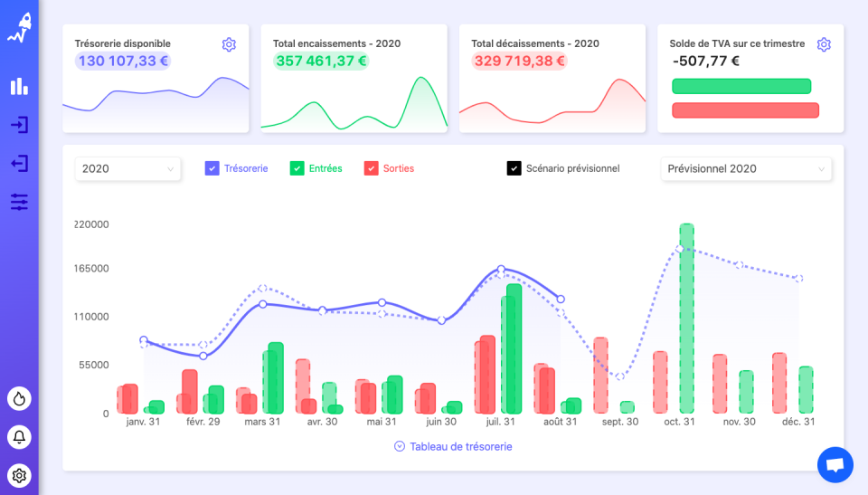Click the 130 107,33 € treasury amount

coord(123,61)
